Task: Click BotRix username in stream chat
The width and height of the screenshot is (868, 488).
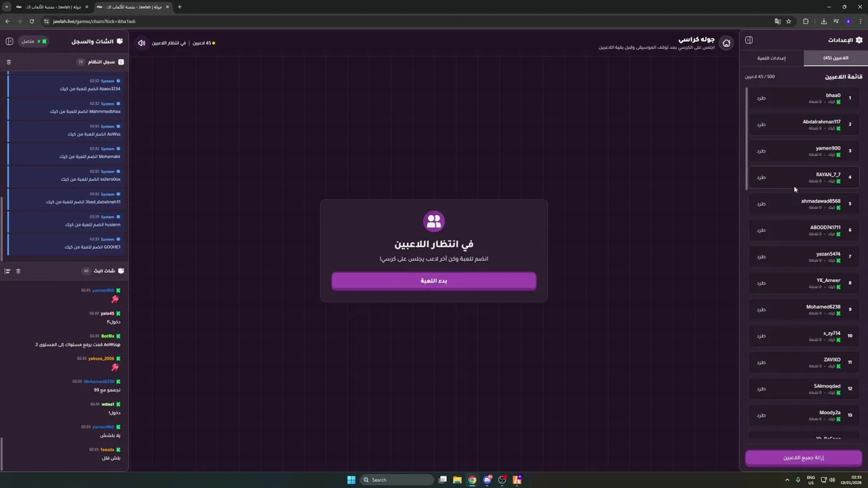Action: (108, 336)
